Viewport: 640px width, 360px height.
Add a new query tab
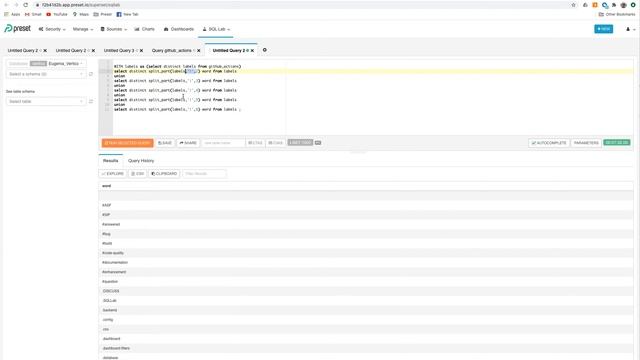(264, 50)
